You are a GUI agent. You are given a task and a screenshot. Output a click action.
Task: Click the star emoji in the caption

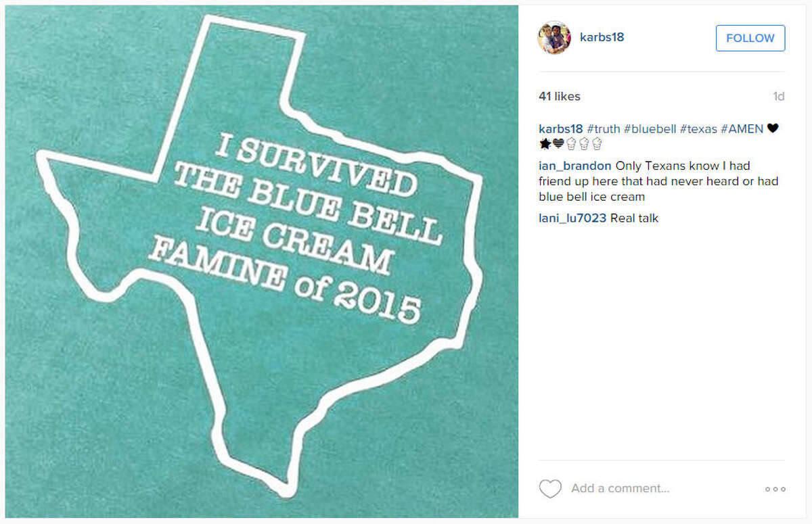click(x=545, y=143)
